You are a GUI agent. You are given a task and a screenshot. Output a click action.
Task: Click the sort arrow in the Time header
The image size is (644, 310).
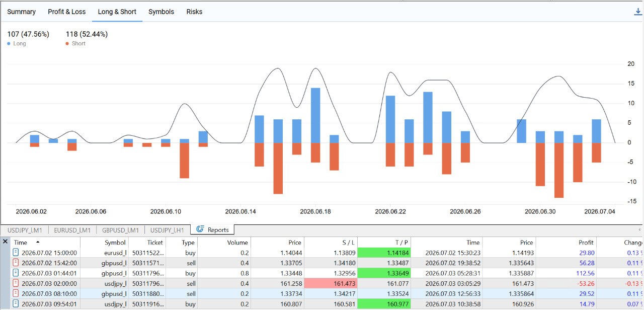(38, 243)
